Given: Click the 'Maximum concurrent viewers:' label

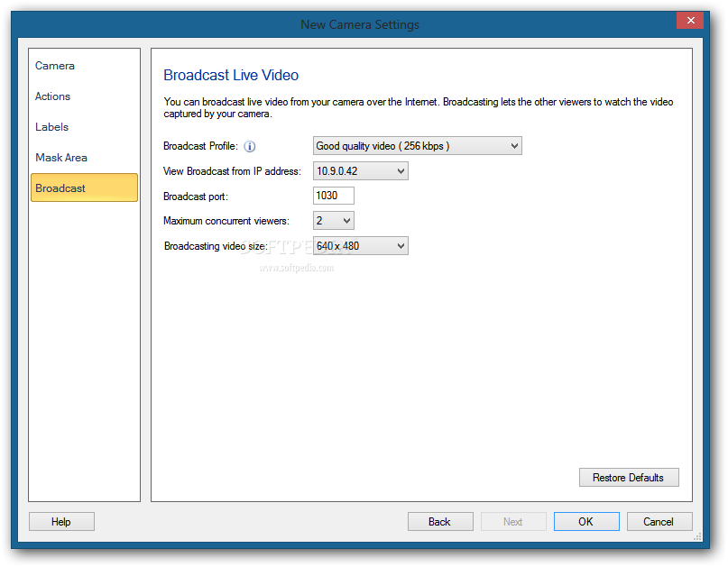Looking at the screenshot, I should [226, 221].
